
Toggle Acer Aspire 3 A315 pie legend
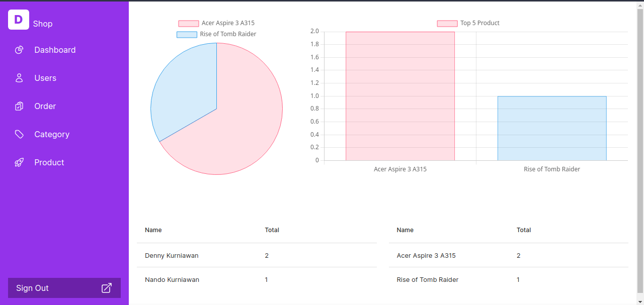point(217,23)
